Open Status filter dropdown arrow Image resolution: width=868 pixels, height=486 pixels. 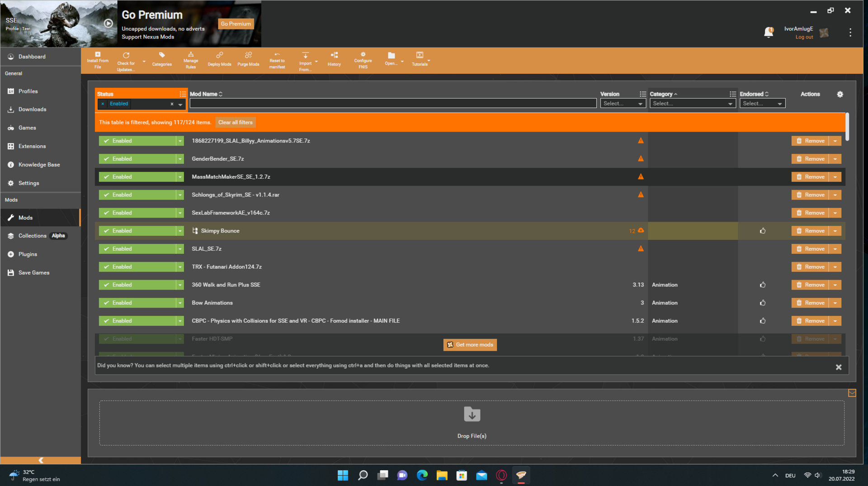pyautogui.click(x=180, y=104)
